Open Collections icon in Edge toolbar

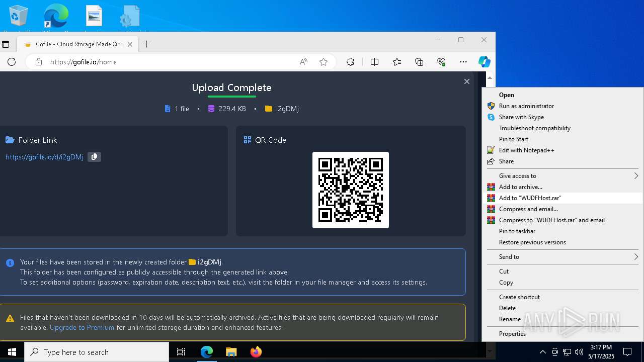(x=419, y=62)
